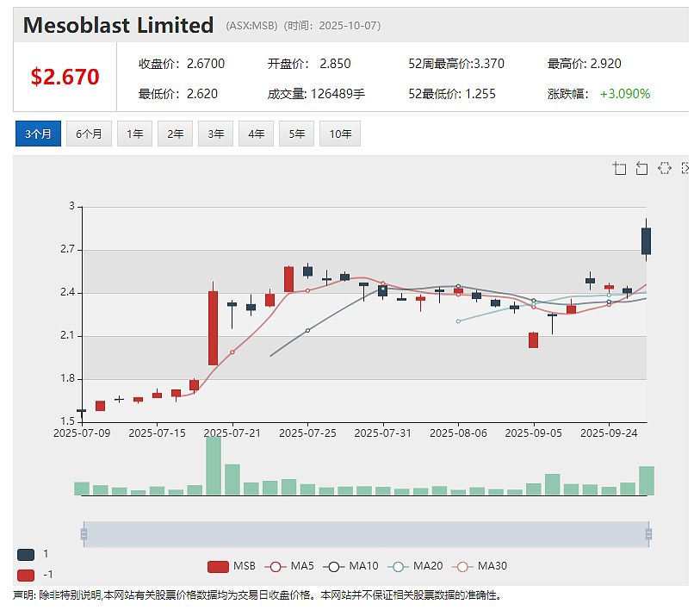
Task: Click the tallest volume bar at 2025-07-21
Action: [214, 465]
